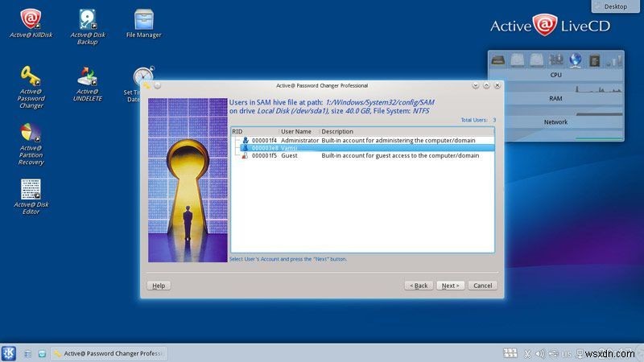Click the Back button
This screenshot has height=362, width=644.
pos(419,286)
